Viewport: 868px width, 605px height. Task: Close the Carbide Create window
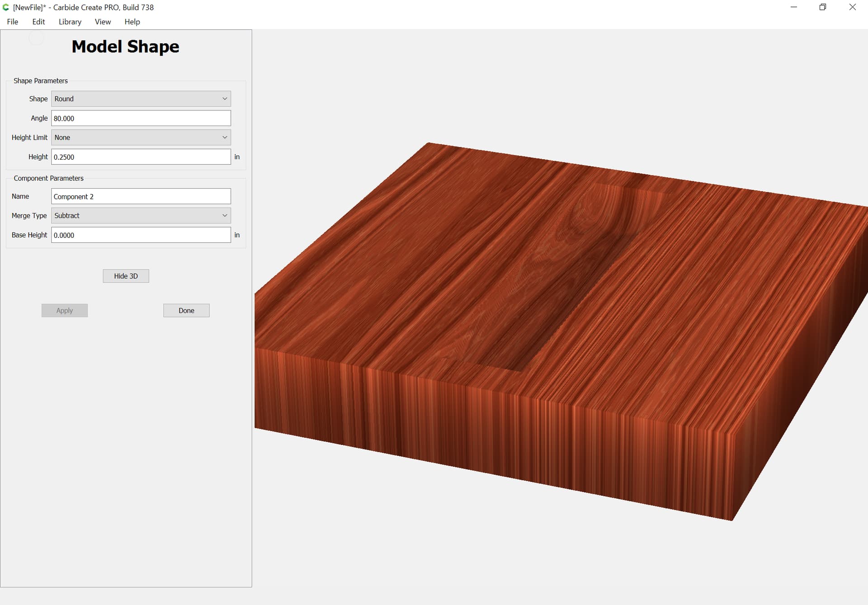tap(853, 7)
